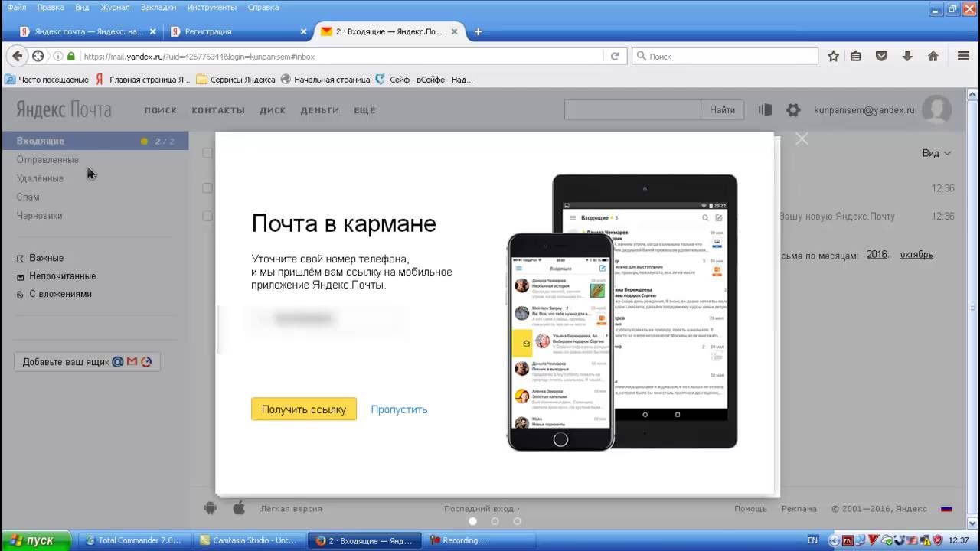Screen dimensions: 980x551
Task: Click the green padlock security icon
Action: tap(71, 56)
